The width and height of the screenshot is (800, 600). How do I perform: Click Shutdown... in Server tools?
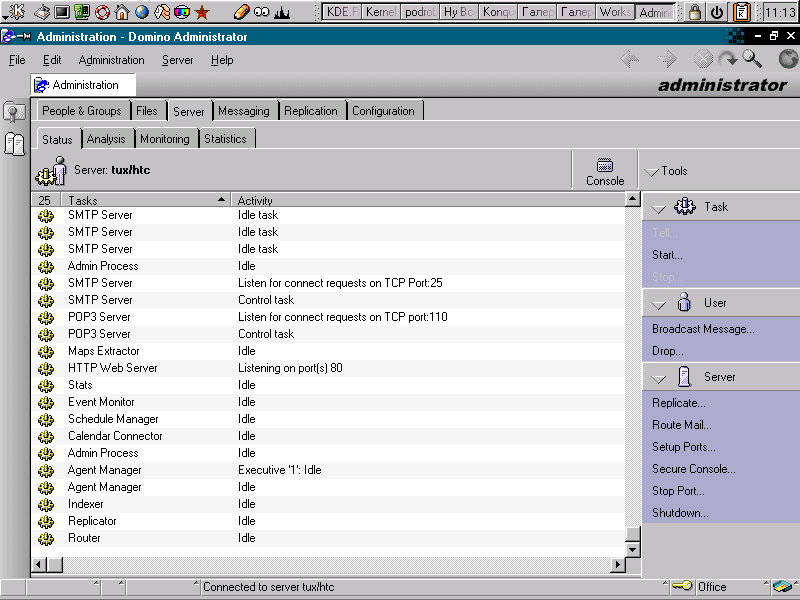[x=680, y=513]
